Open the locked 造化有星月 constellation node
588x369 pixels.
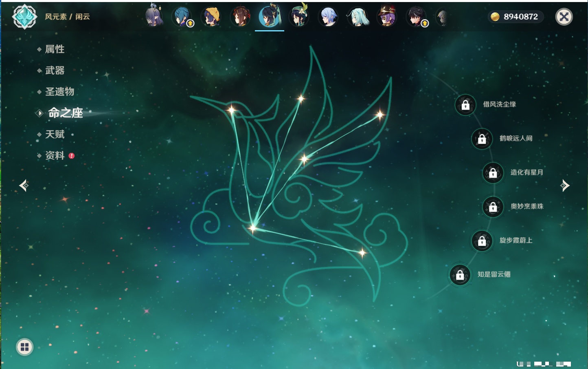[493, 172]
